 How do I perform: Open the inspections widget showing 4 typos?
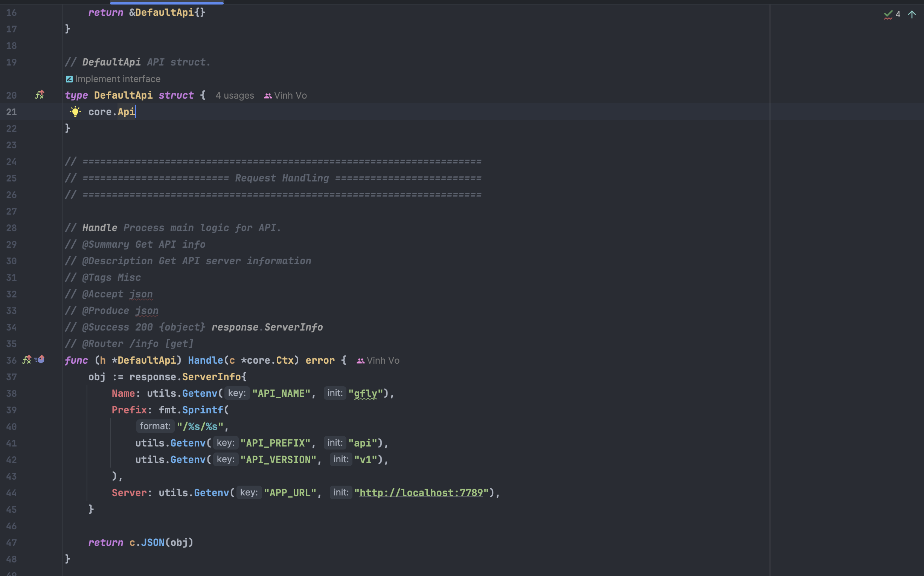click(892, 14)
